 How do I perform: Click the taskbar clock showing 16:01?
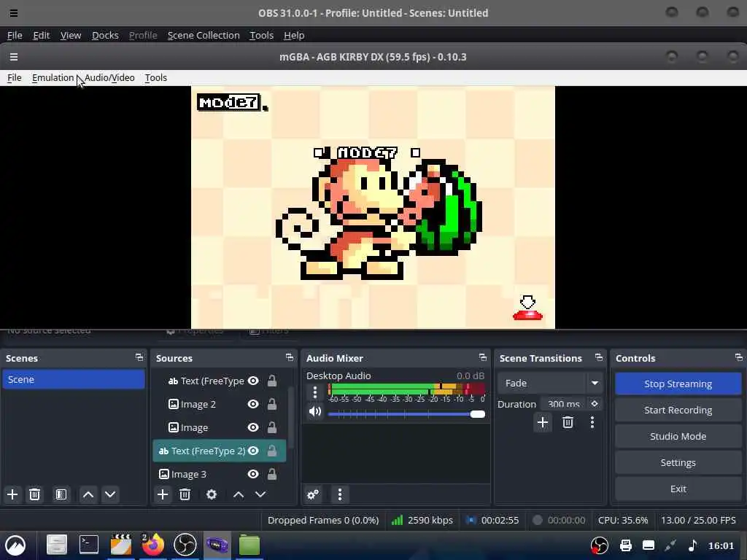[x=721, y=545]
